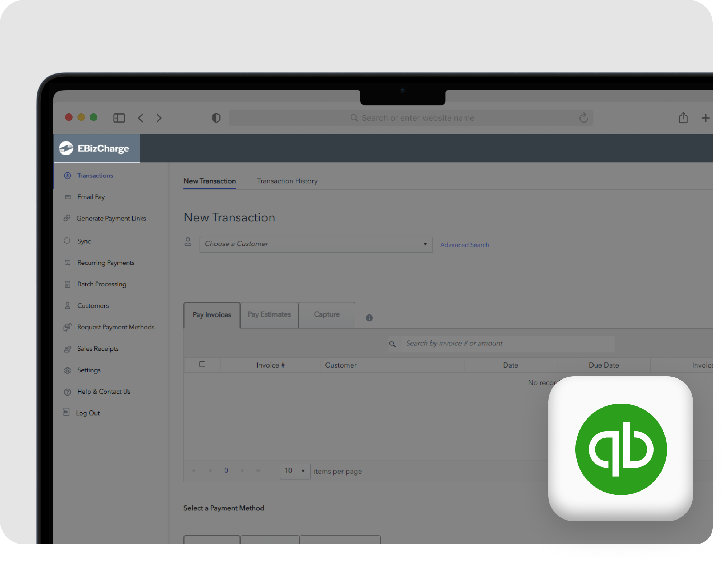The height and width of the screenshot is (565, 728).
Task: Open Transactions in the sidebar
Action: (x=95, y=176)
